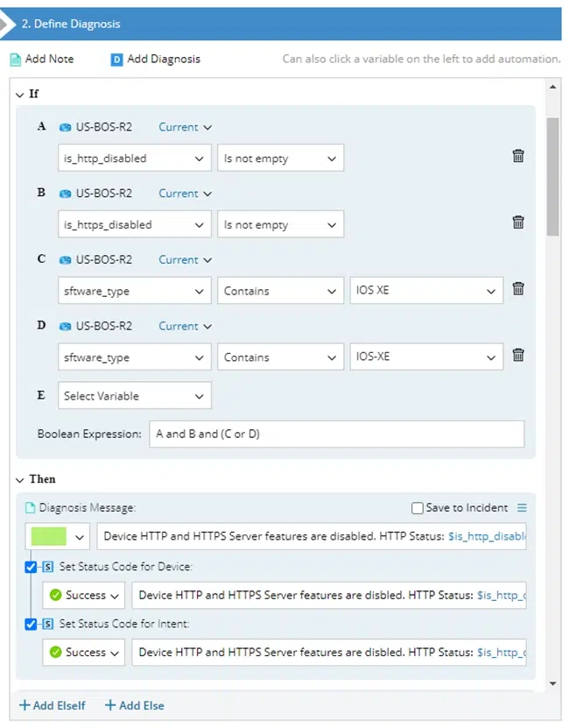
Task: Click the device icon beside US-BOS-R2 in row B
Action: tap(65, 193)
